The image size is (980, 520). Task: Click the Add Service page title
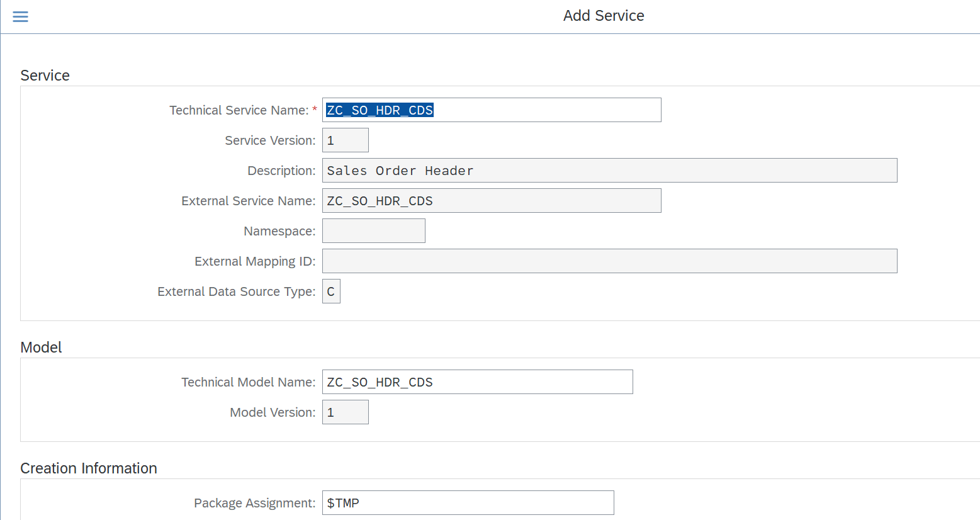pos(603,15)
